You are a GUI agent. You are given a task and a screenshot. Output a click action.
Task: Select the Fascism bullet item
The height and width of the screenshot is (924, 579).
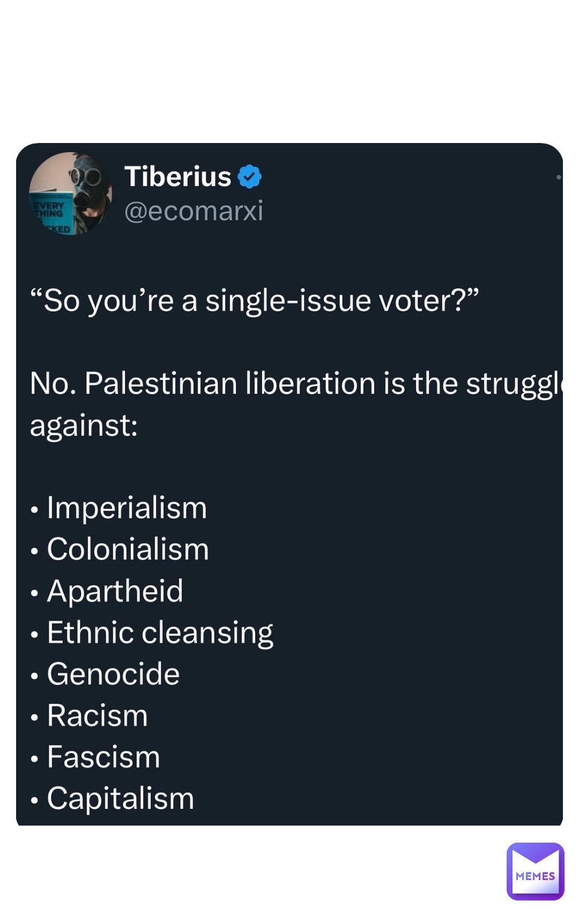tap(95, 757)
